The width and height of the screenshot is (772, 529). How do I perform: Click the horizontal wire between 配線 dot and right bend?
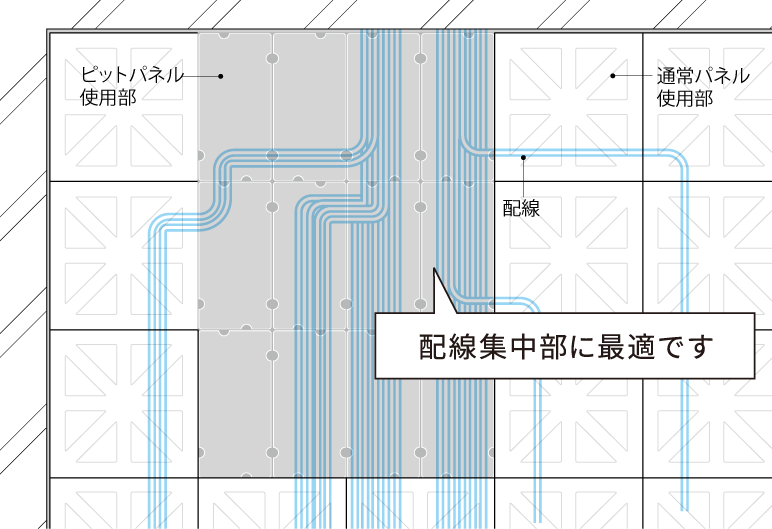click(x=600, y=153)
